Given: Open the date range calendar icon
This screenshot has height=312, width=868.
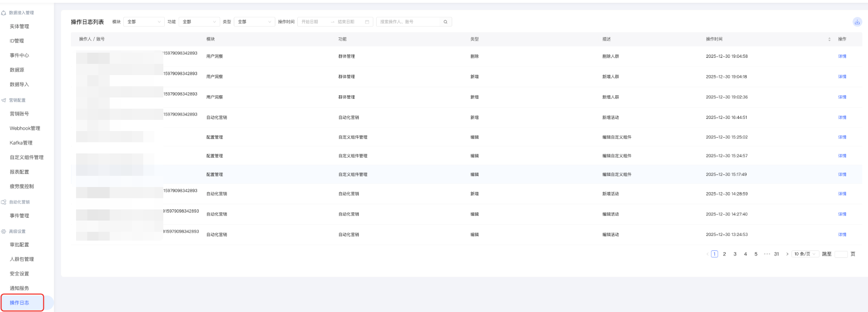Looking at the screenshot, I should pos(367,22).
